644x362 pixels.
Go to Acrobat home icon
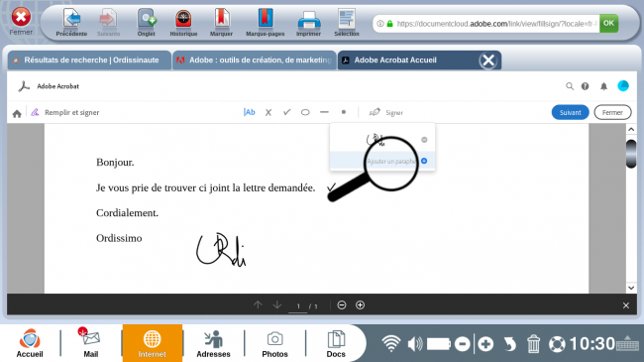pos(17,113)
